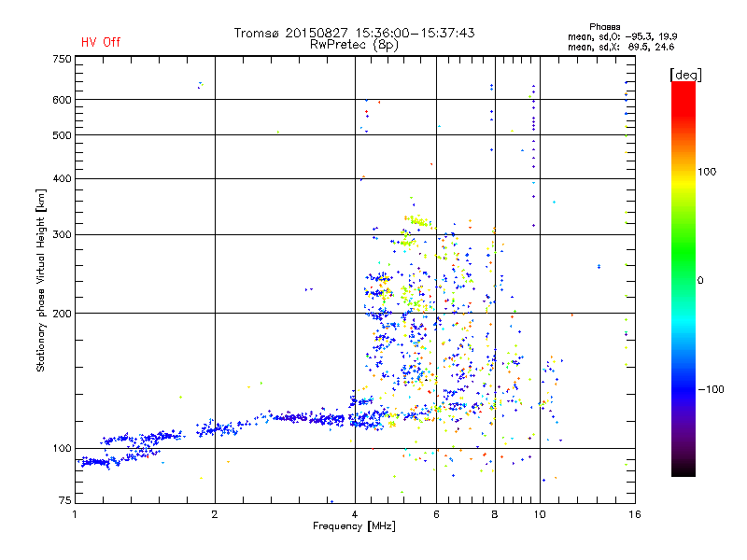Viewport: 747px width, 560px height.
Task: Click y-axis tick label '400'
Action: pos(62,178)
